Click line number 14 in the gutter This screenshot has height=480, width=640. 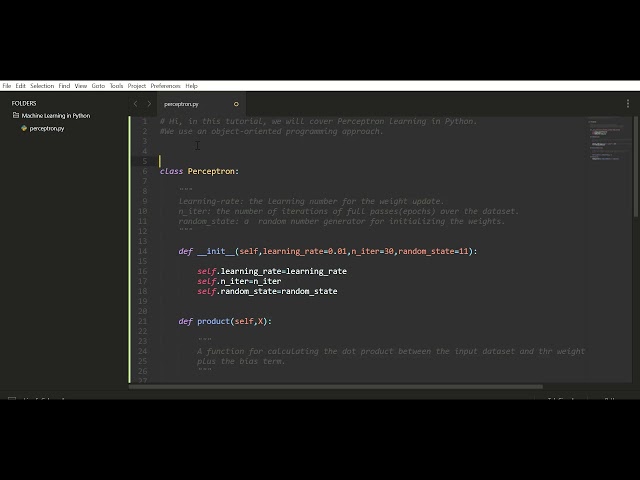click(x=142, y=251)
